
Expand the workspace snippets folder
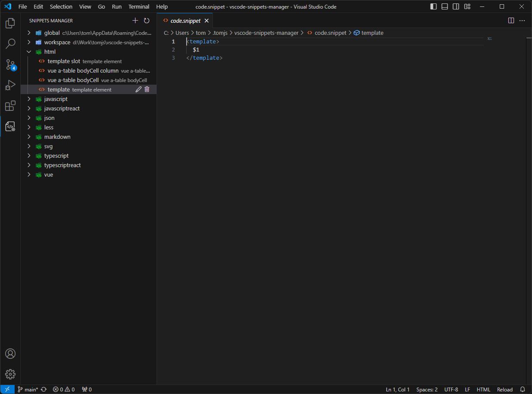[29, 42]
